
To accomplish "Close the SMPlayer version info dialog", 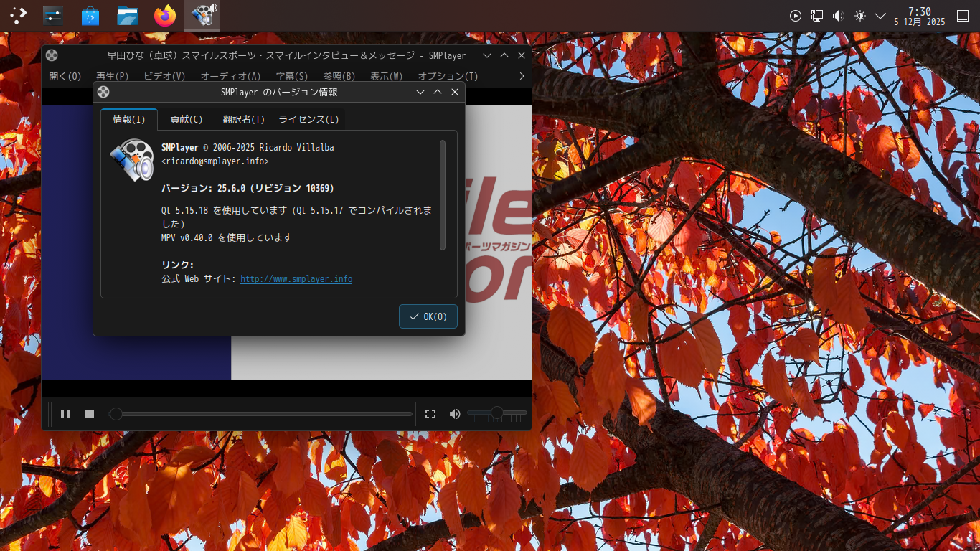I will click(455, 92).
